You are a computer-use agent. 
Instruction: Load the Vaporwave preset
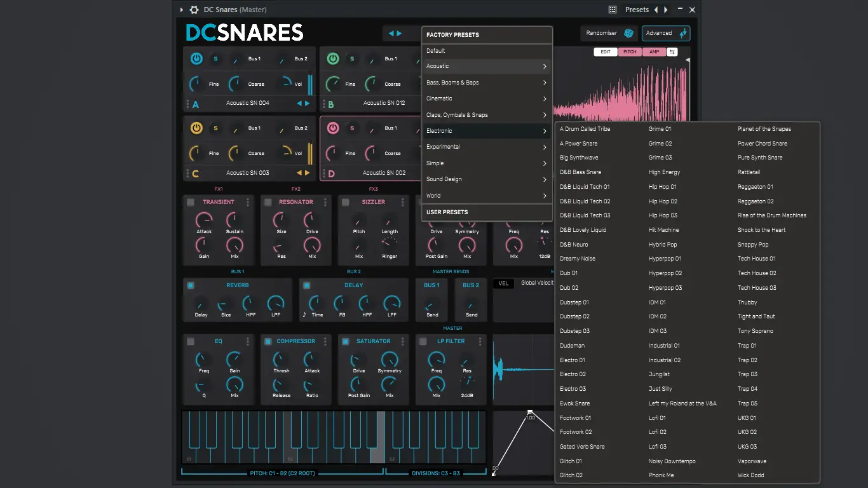pos(752,461)
